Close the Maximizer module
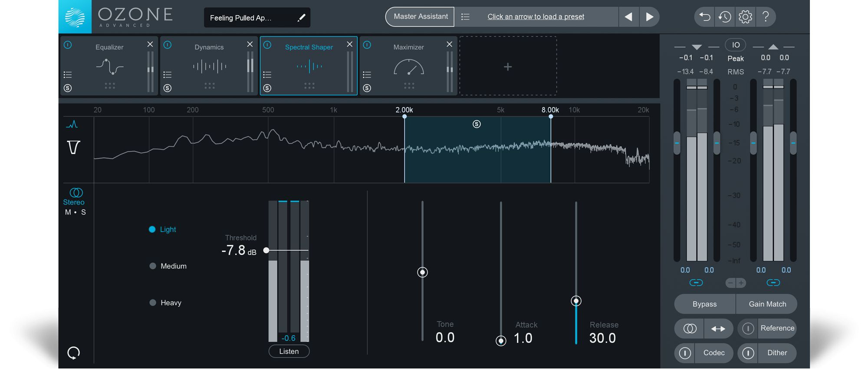Viewport: 868px width, 375px height. click(x=450, y=44)
